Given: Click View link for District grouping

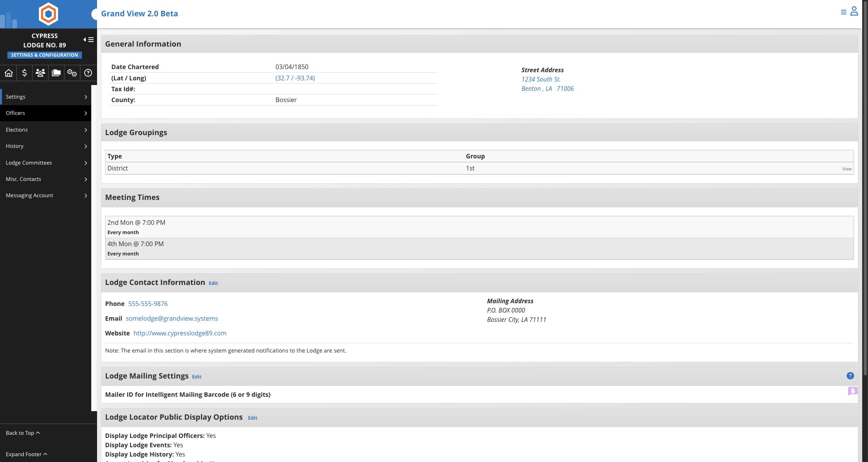Looking at the screenshot, I should point(847,169).
